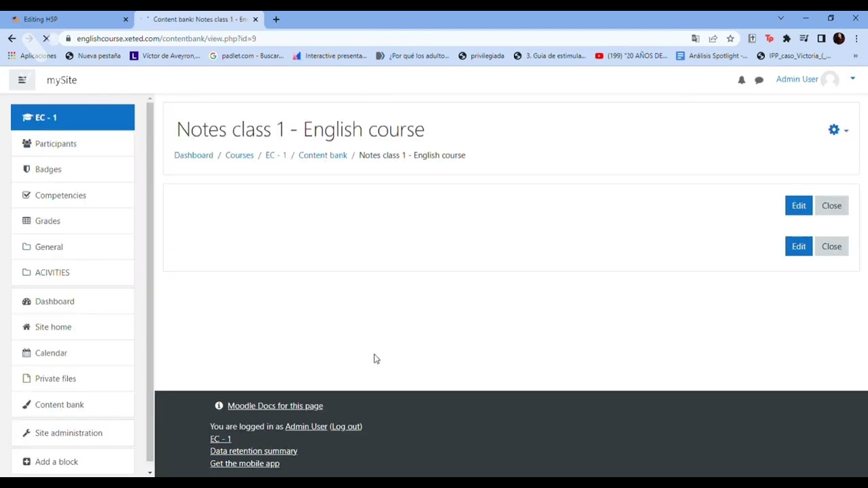The width and height of the screenshot is (868, 488).
Task: Click the lower Edit button
Action: click(799, 246)
